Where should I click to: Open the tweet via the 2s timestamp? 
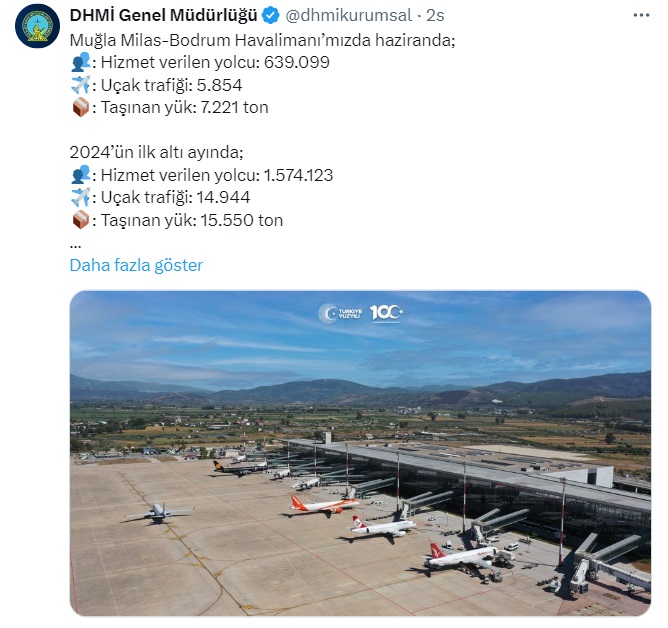435,16
